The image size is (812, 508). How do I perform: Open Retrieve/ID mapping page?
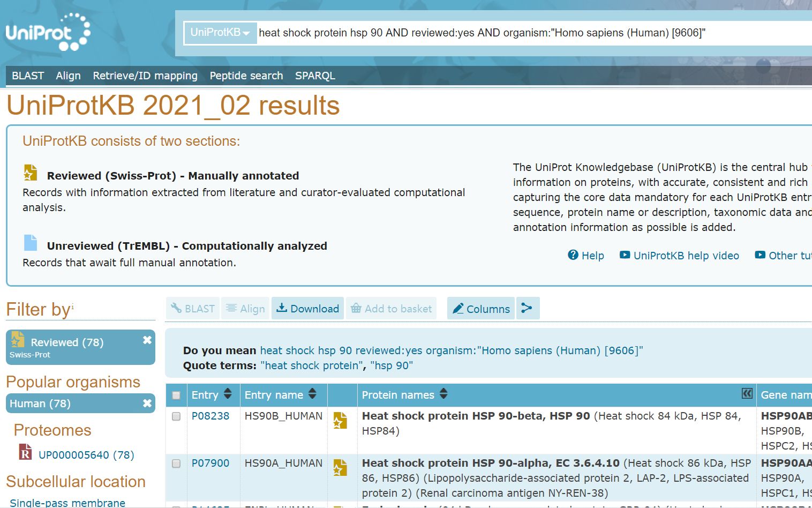pos(145,76)
